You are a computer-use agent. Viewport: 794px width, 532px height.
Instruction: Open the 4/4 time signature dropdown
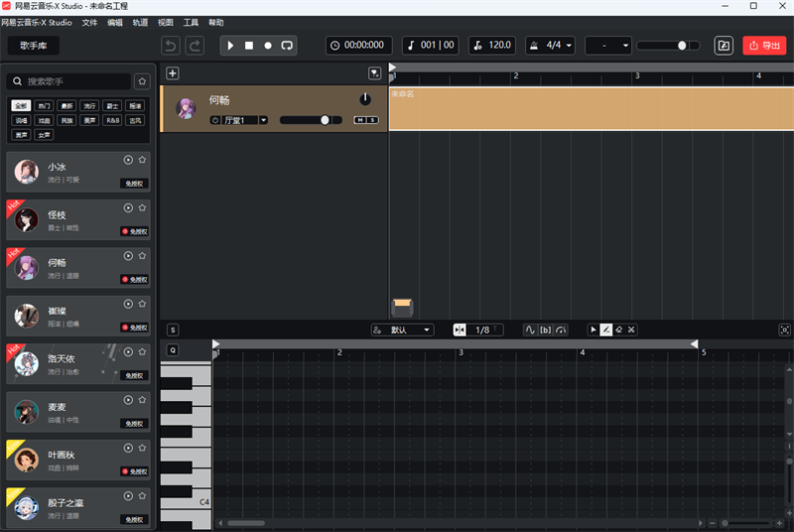[x=550, y=46]
